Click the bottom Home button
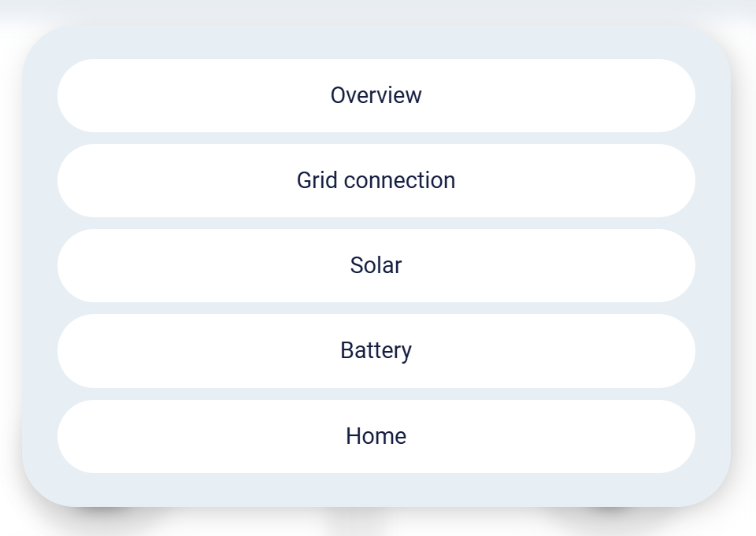This screenshot has width=756, height=536. point(376,436)
